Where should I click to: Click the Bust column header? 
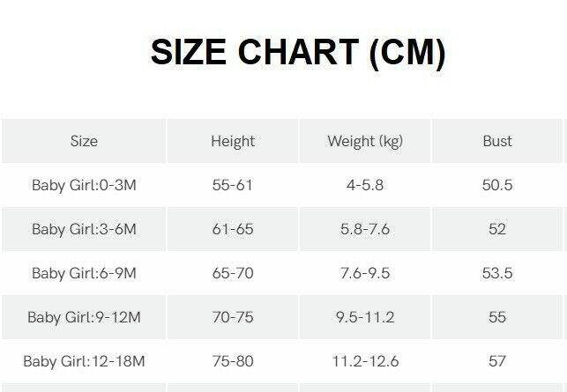[497, 141]
